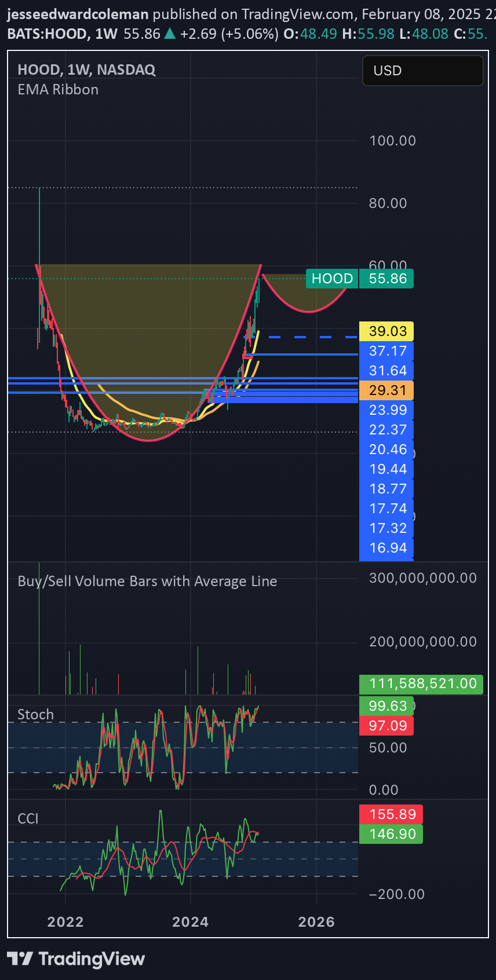The image size is (496, 980).
Task: Click the 111,588,521.00 volume value label
Action: pyautogui.click(x=421, y=683)
